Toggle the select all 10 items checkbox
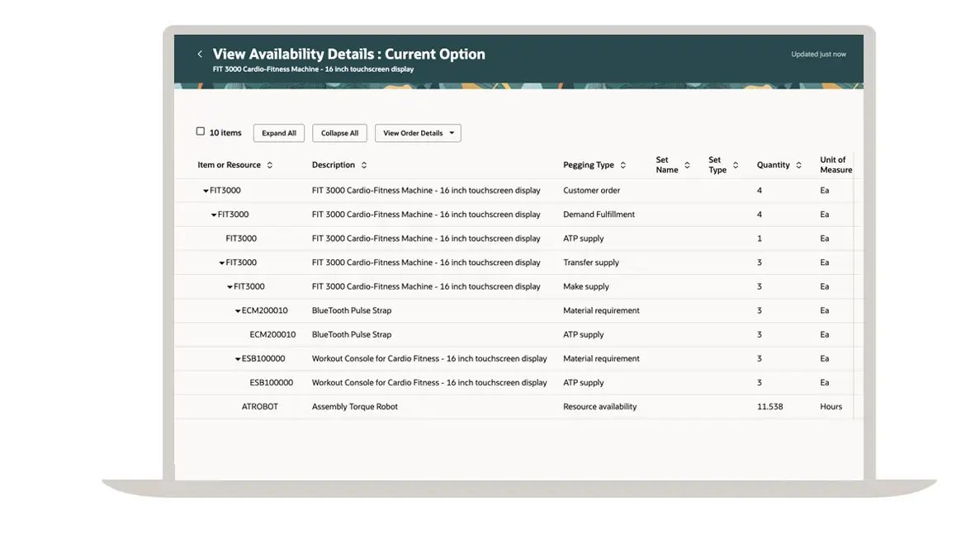 (201, 132)
